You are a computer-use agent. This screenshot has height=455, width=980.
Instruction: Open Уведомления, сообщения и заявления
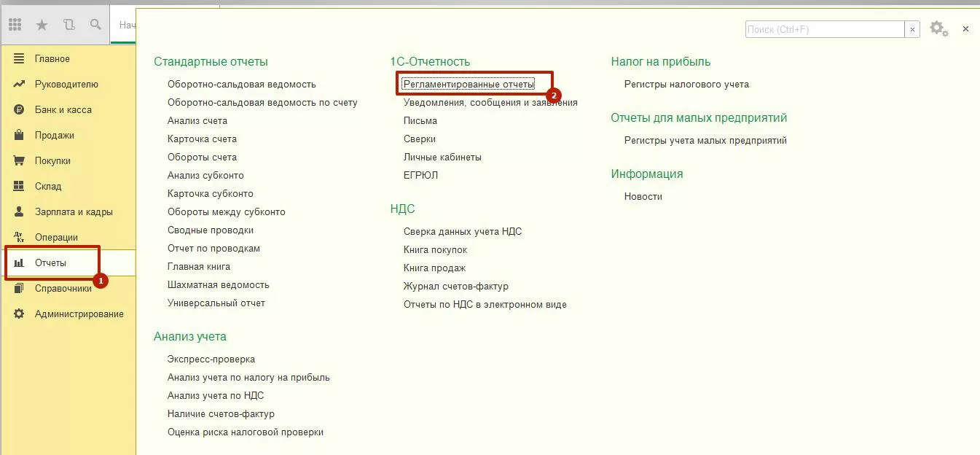coord(490,102)
